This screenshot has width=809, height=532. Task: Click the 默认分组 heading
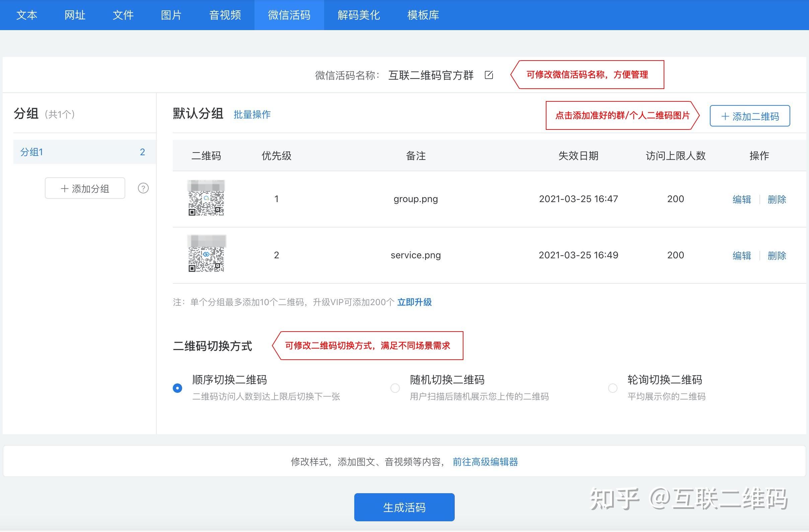pyautogui.click(x=198, y=113)
